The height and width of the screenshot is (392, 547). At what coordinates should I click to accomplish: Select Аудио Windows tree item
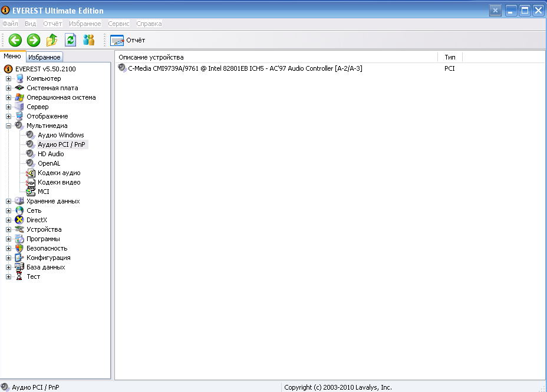coord(61,135)
